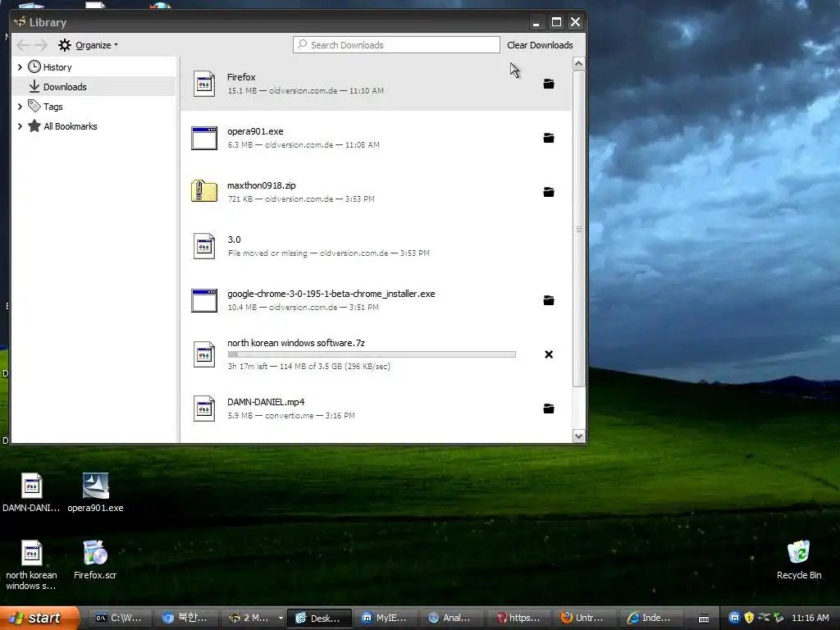Expand the All Bookmarks tree node
840x630 pixels.
(20, 126)
